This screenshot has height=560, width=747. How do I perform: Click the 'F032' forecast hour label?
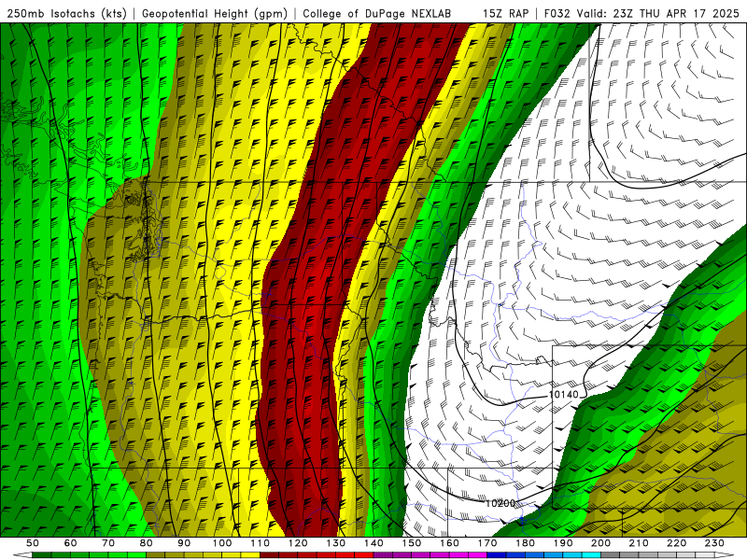click(557, 13)
